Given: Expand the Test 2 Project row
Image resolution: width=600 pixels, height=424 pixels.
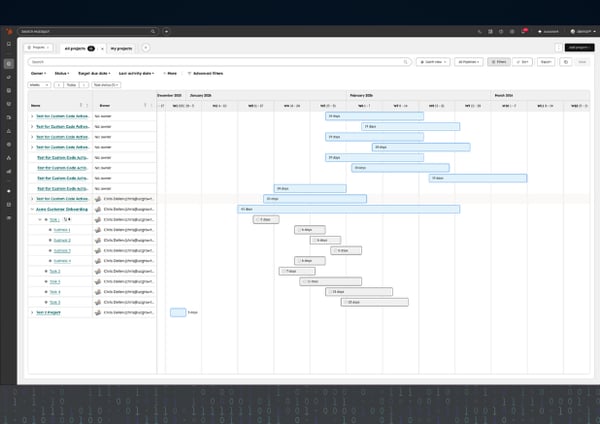Looking at the screenshot, I should 32,313.
